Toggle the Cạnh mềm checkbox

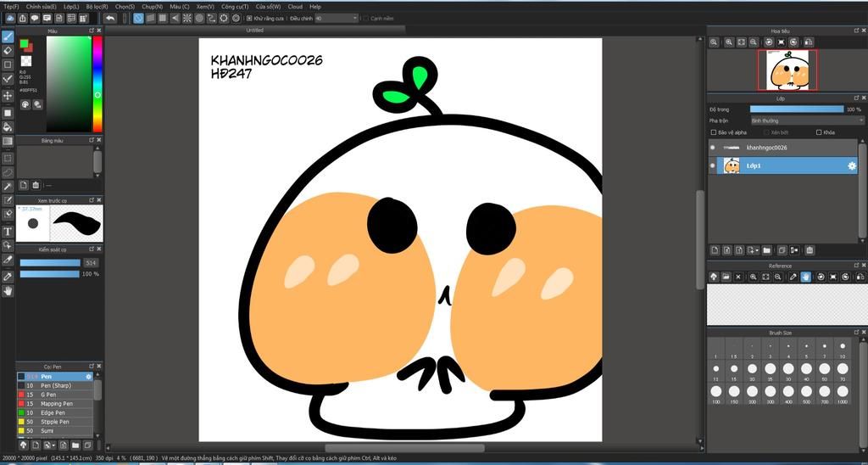[366, 19]
